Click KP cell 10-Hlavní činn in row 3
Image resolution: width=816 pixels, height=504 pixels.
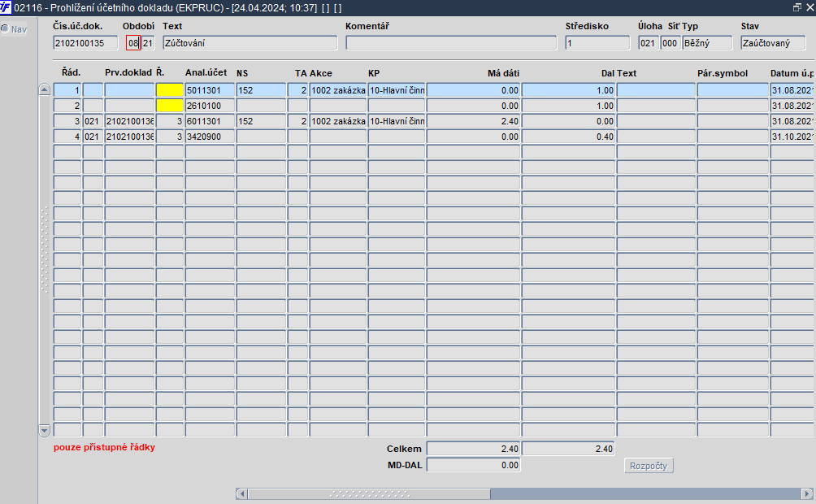point(397,121)
